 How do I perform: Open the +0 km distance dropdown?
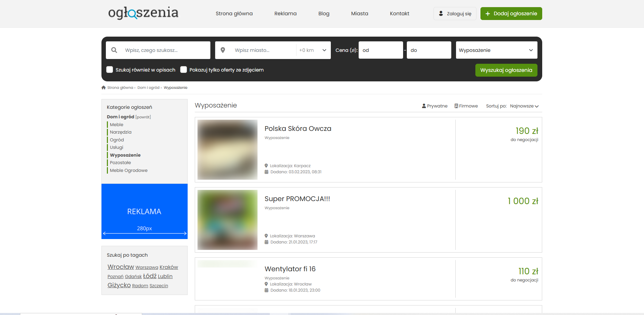point(313,50)
